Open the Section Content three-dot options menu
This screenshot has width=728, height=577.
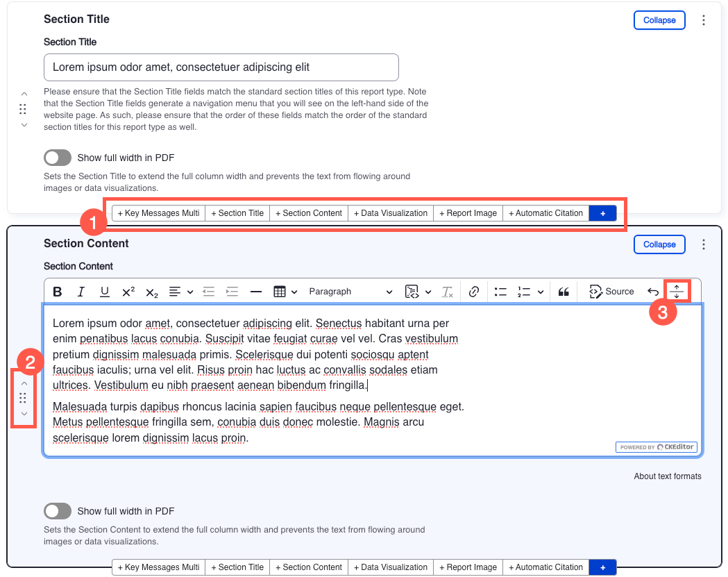click(704, 244)
